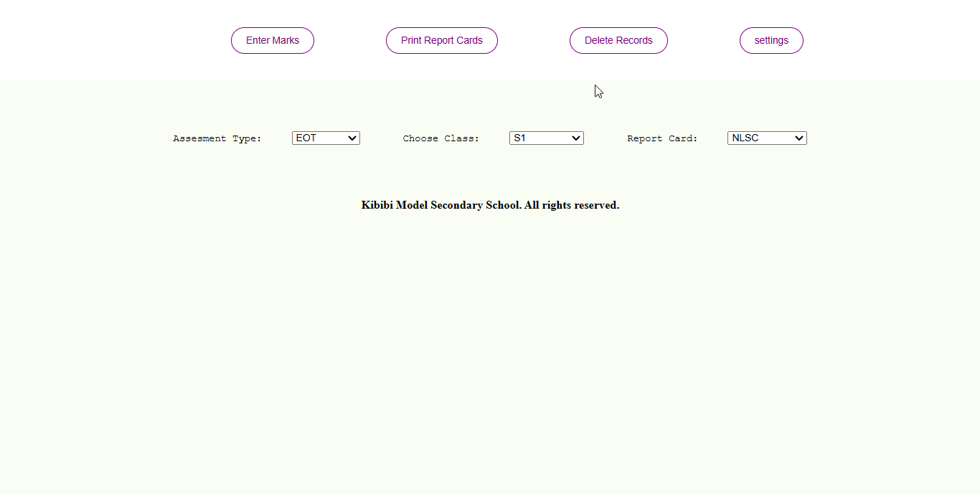Image resolution: width=980 pixels, height=494 pixels.
Task: Expand the Choose Class dropdown showing S1
Action: (547, 138)
